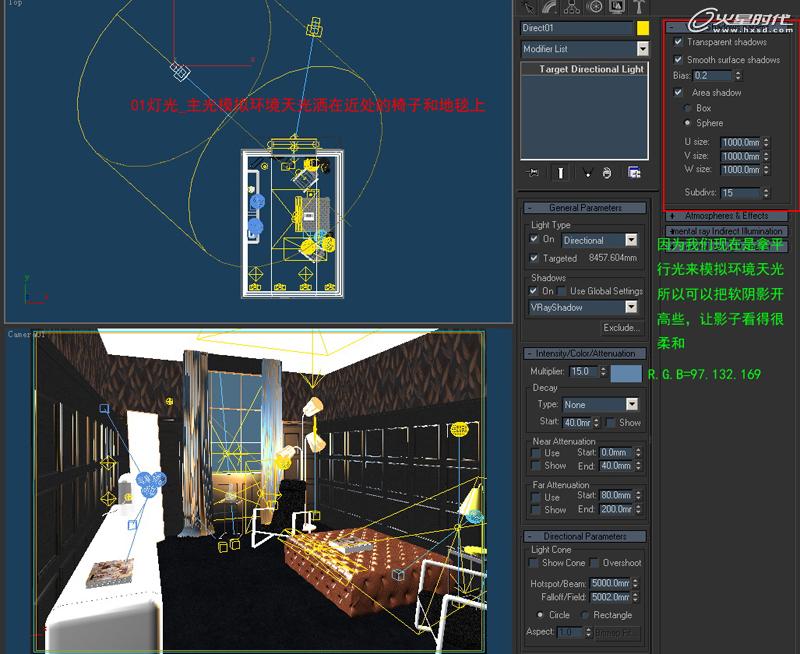Click Far Attenuation Start field
The image size is (800, 654).
[616, 495]
